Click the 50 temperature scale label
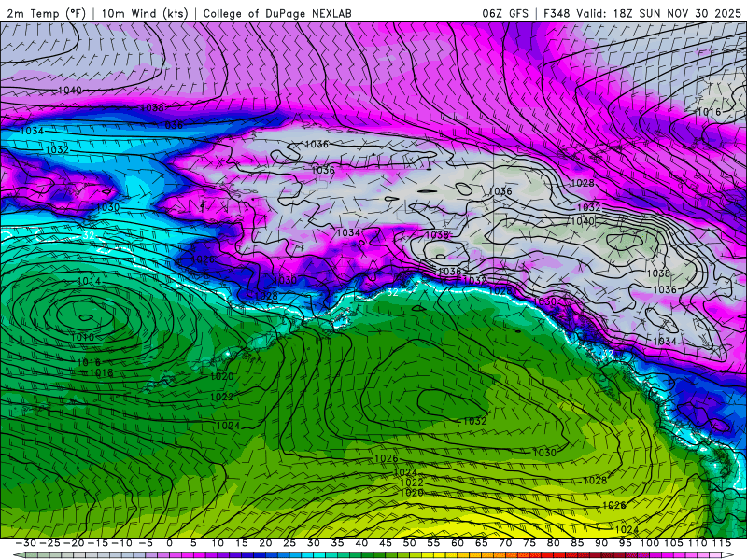Viewport: 747px width, 560px height. click(409, 543)
